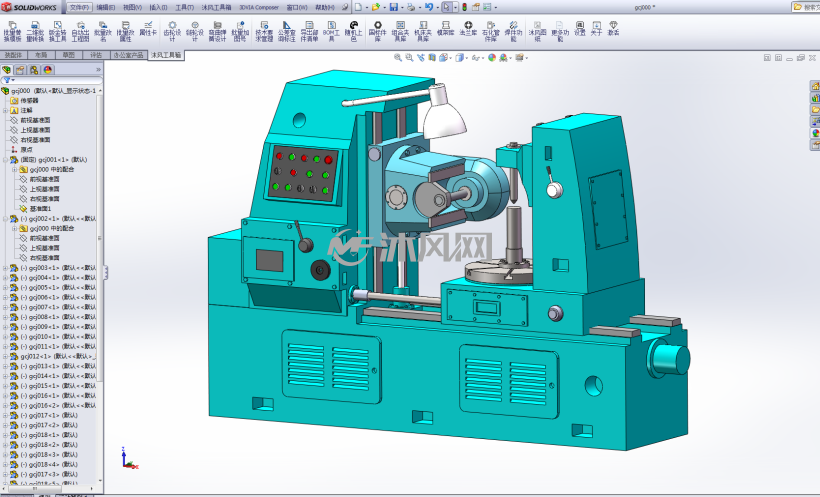Screen dimensions: 820x497
Task: Click the Undo arrow icon
Action: coord(429,7)
